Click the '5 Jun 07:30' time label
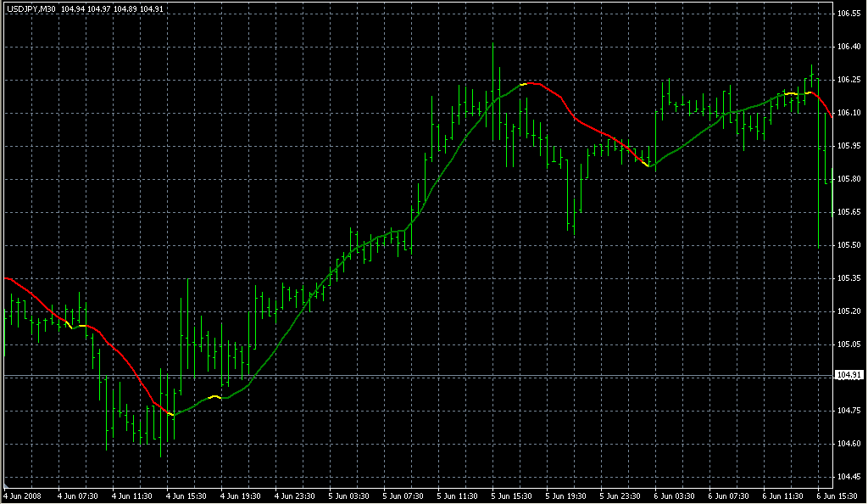 403,496
